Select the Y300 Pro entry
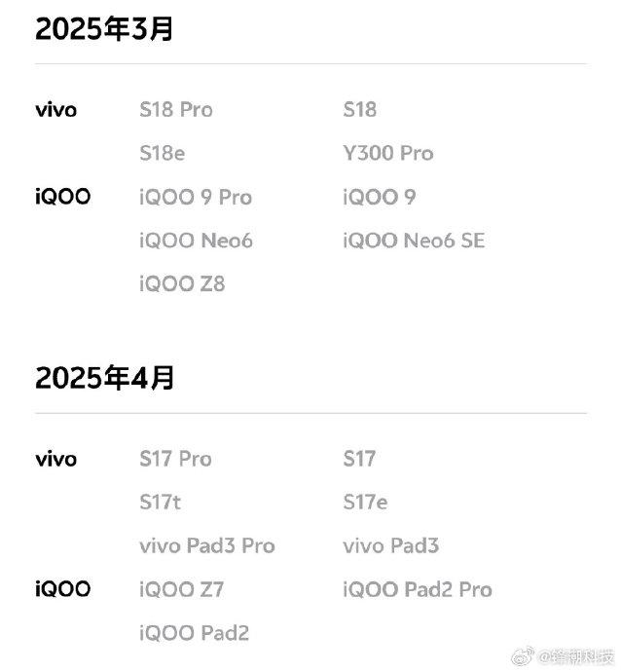 click(x=388, y=154)
